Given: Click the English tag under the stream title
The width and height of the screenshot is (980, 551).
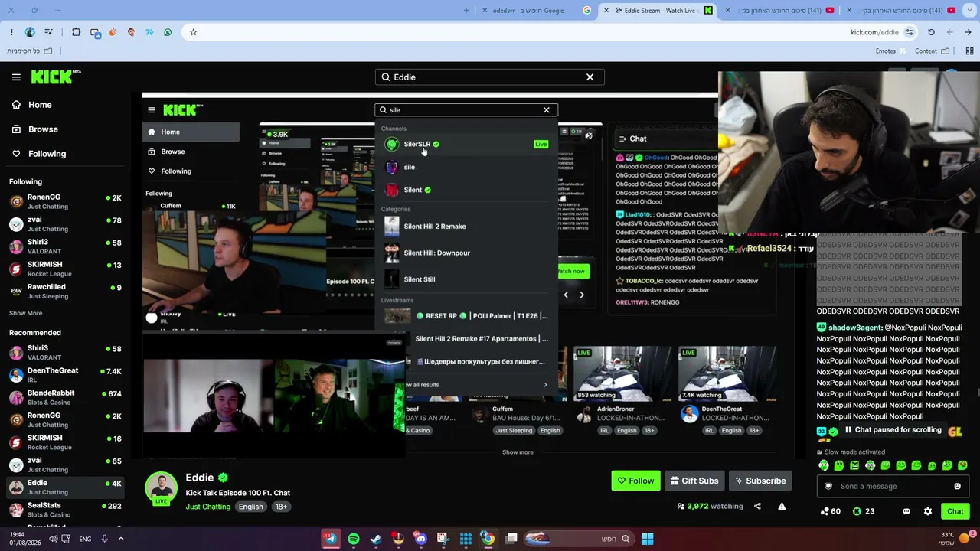Looking at the screenshot, I should [x=251, y=507].
